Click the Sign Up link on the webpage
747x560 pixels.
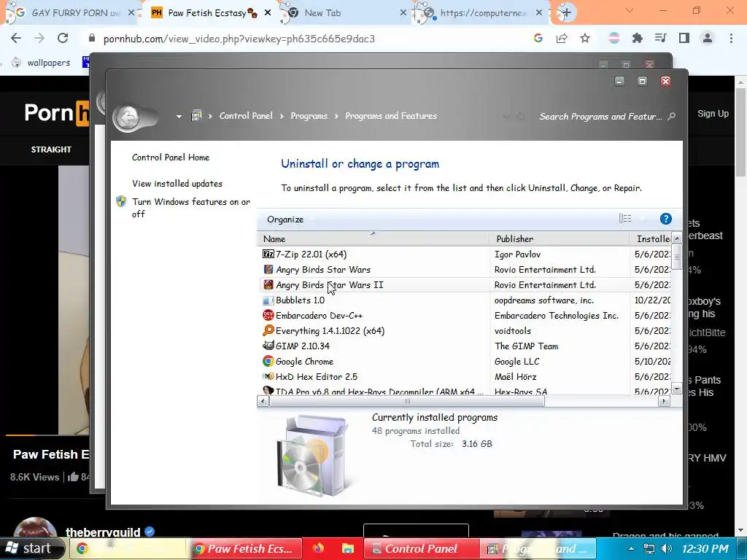click(713, 113)
